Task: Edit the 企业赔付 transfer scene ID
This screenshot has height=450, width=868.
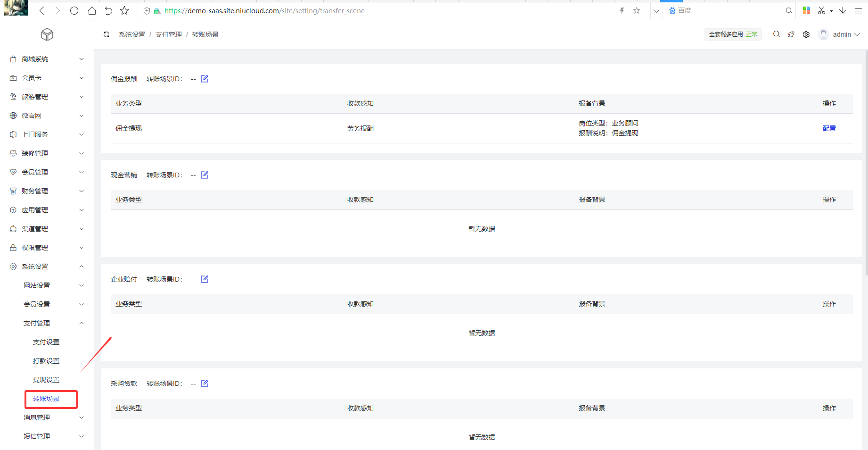Action: click(x=205, y=279)
